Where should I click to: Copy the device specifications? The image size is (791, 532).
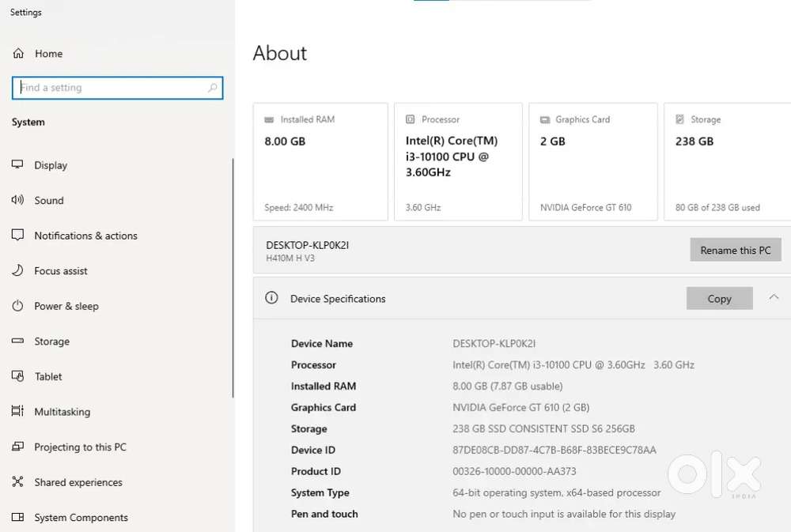719,299
